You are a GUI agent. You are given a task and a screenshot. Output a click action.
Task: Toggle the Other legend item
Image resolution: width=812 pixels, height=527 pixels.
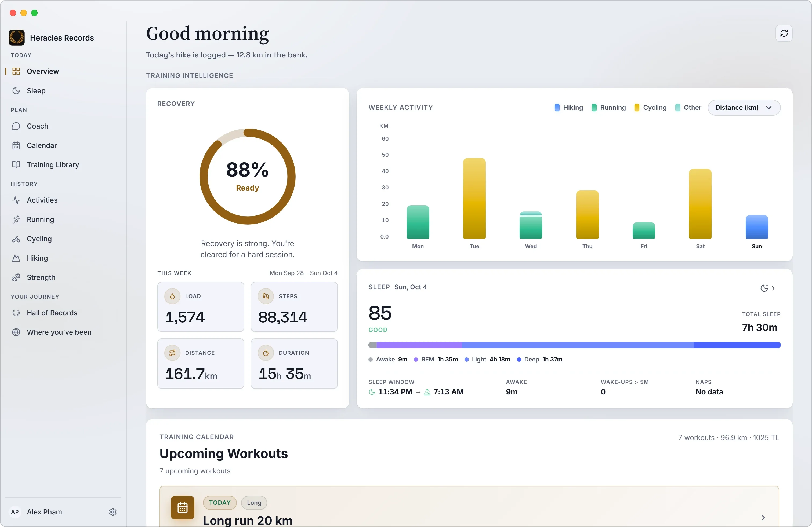[688, 108]
